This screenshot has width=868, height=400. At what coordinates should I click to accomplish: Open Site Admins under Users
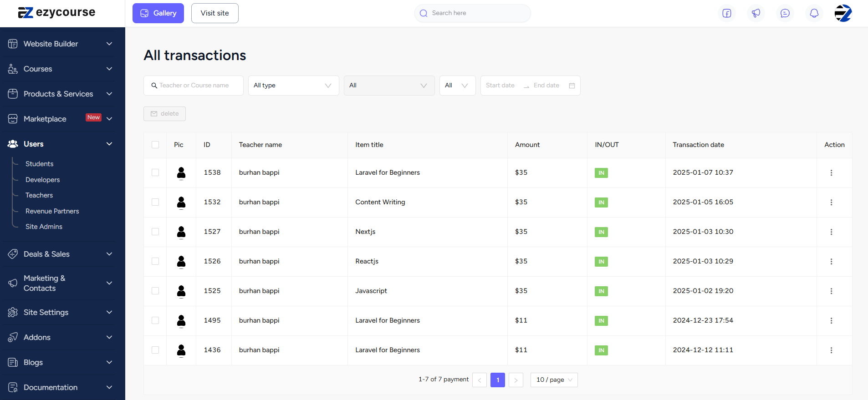[44, 227]
